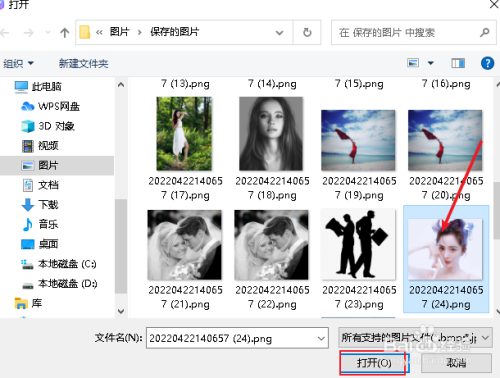The height and width of the screenshot is (378, 500).
Task: Open 桌面 in the sidebar
Action: click(x=48, y=244)
